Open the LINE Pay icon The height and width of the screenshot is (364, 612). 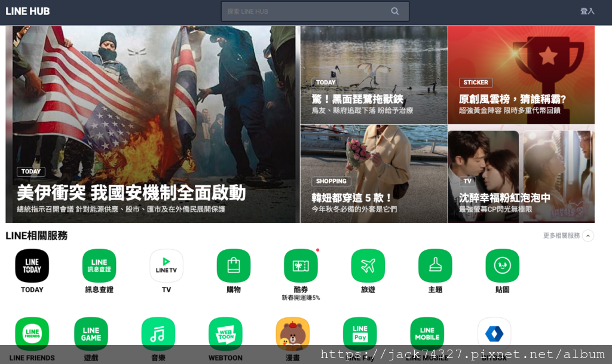coord(360,334)
